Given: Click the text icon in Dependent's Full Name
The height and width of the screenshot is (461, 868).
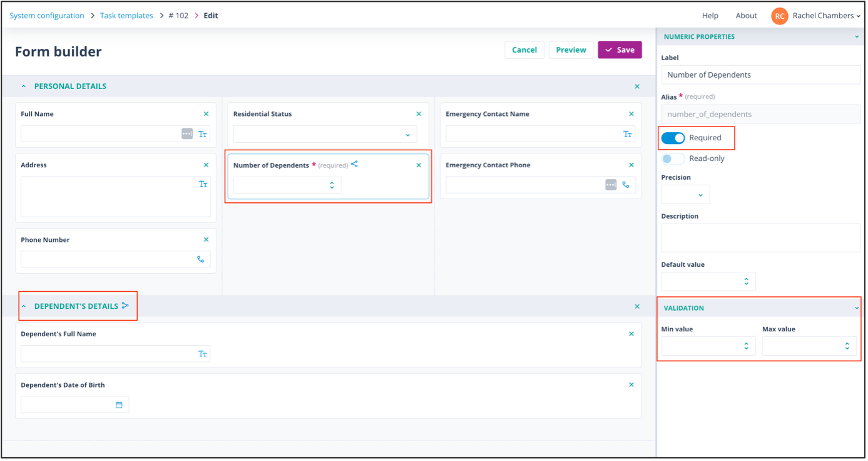Looking at the screenshot, I should click(202, 354).
